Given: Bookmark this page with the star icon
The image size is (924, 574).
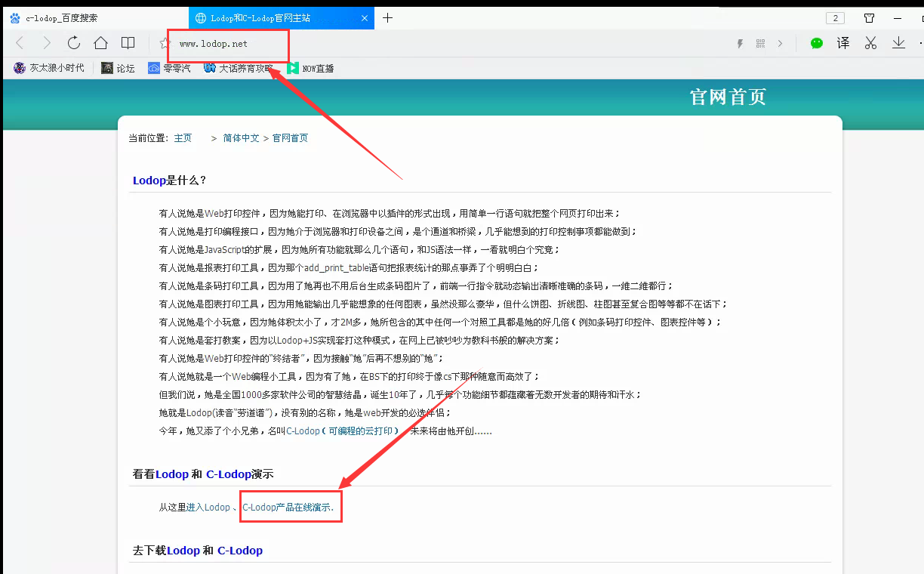Looking at the screenshot, I should 165,44.
